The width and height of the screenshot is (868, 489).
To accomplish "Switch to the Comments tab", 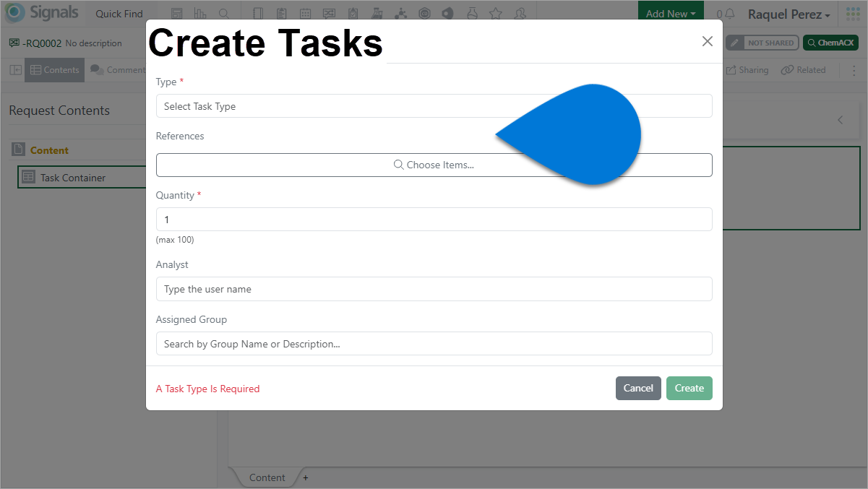I will click(118, 70).
